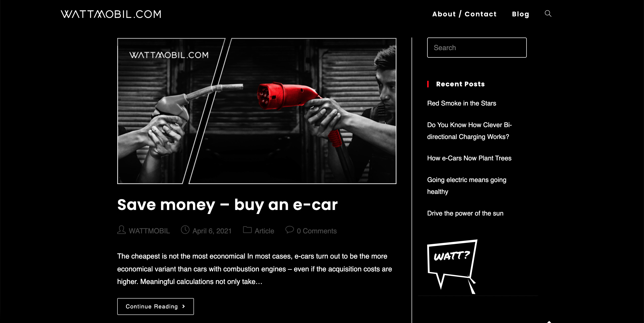Click the chevron arrow in Continue Reading

pyautogui.click(x=183, y=306)
